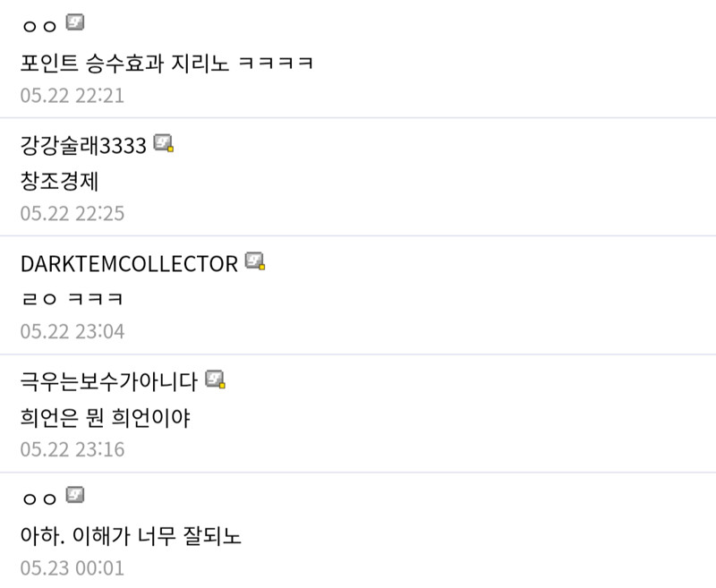Click the icon beside ㅇㅇ in the 00:01 comment
Viewport: 716px width, 588px height.
[x=75, y=496]
